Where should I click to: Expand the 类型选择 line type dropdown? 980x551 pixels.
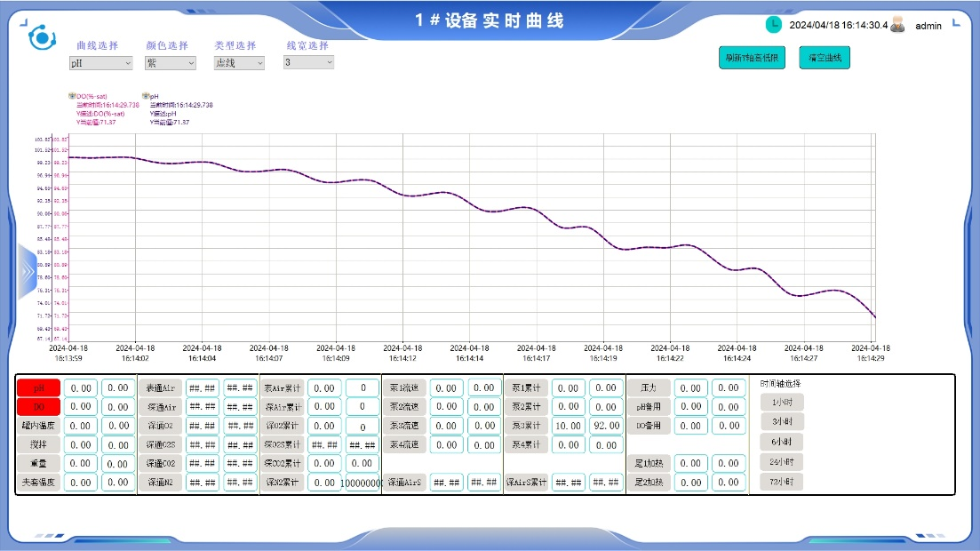pyautogui.click(x=239, y=63)
